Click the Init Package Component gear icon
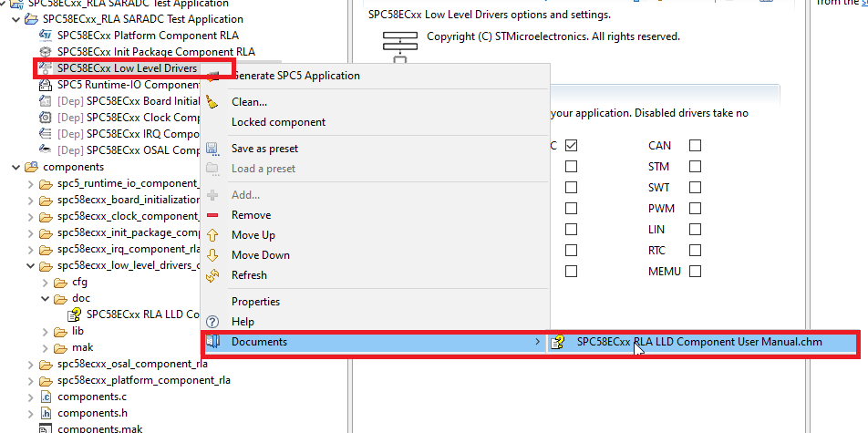This screenshot has width=868, height=433. 46,52
